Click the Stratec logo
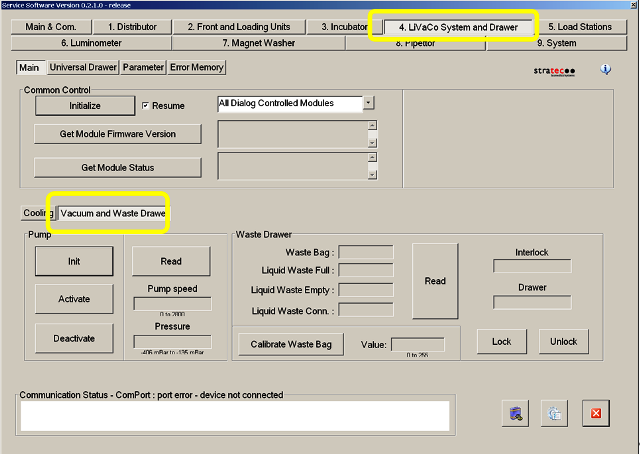Viewport: 640px width, 454px height. point(555,71)
